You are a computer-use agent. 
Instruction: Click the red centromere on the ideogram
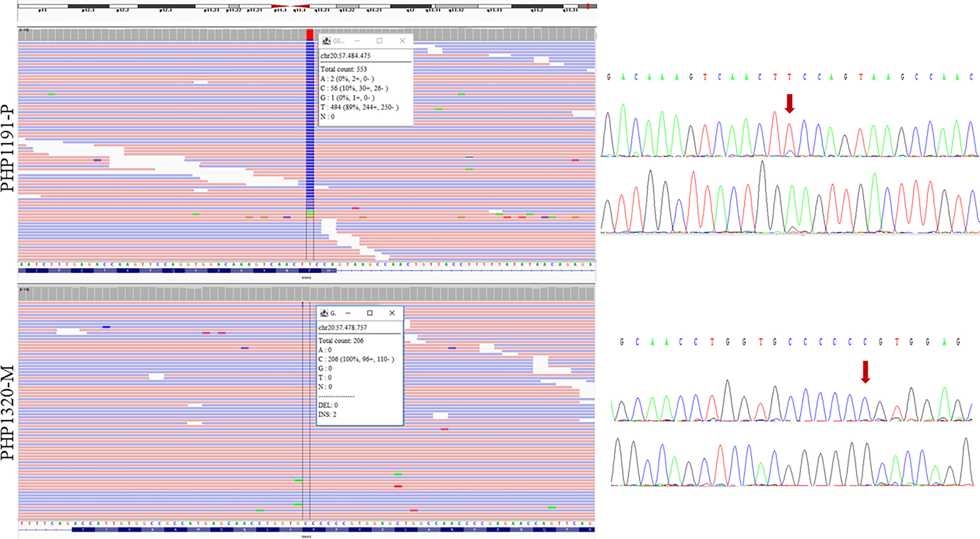click(290, 6)
